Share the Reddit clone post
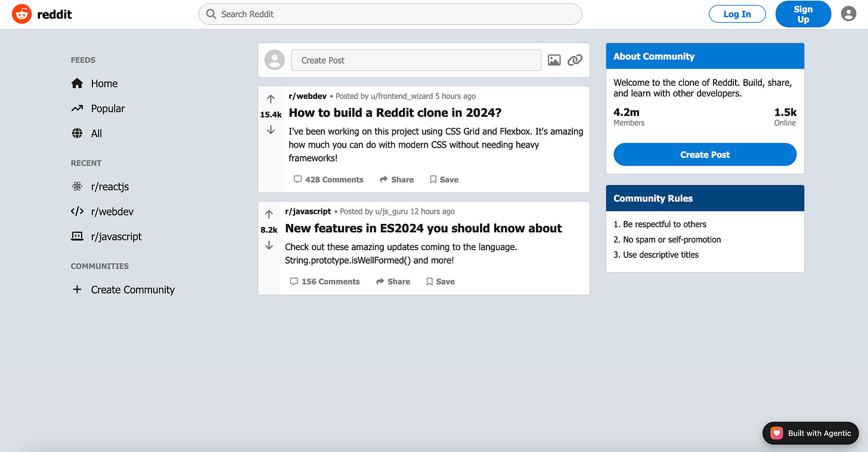The width and height of the screenshot is (868, 452). [x=396, y=179]
